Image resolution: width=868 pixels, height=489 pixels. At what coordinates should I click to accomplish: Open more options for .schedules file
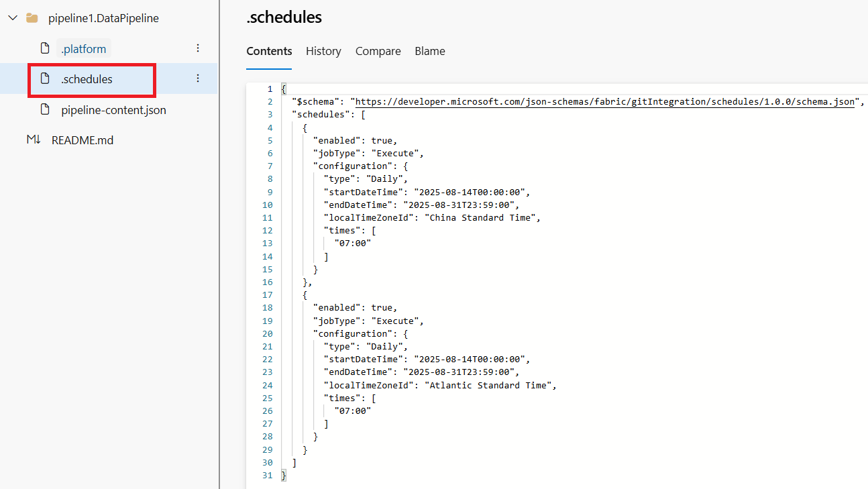(x=198, y=78)
